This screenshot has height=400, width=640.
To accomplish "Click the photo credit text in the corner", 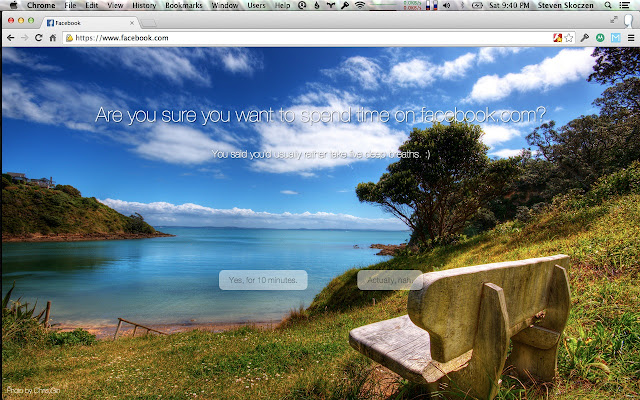I will tap(33, 390).
